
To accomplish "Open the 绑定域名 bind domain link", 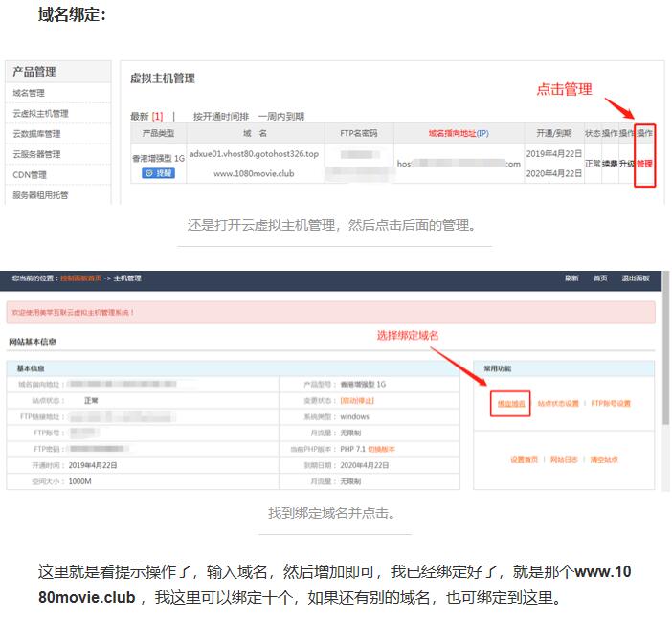I will click(x=511, y=404).
